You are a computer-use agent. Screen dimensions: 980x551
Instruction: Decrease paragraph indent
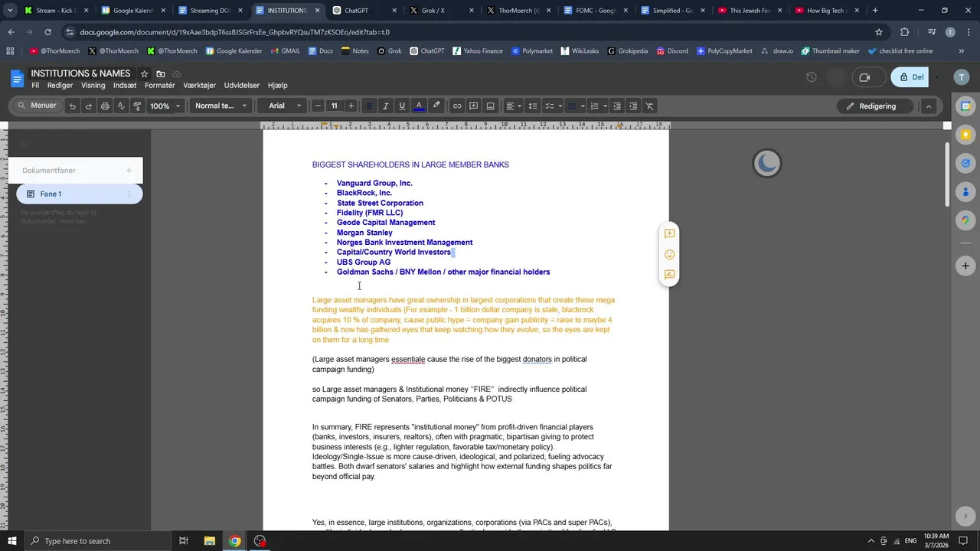(x=617, y=106)
